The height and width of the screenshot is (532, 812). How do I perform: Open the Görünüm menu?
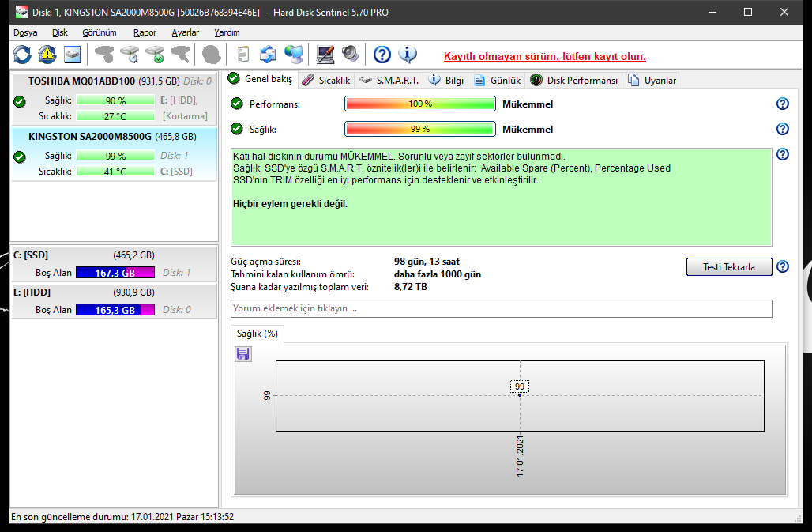(100, 32)
